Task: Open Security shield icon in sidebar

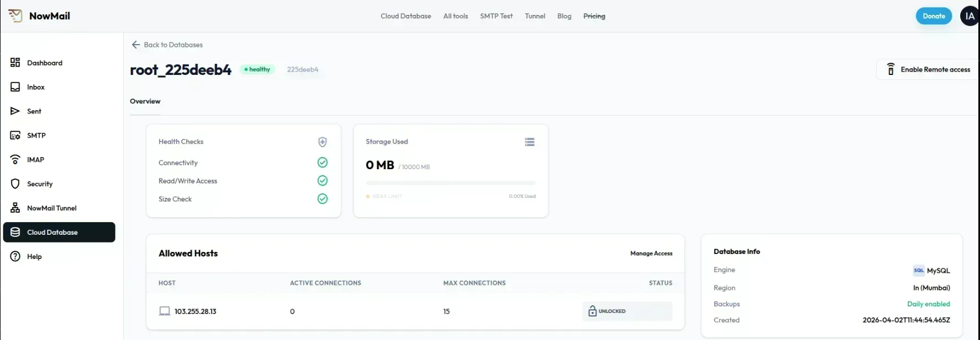Action: coord(15,184)
